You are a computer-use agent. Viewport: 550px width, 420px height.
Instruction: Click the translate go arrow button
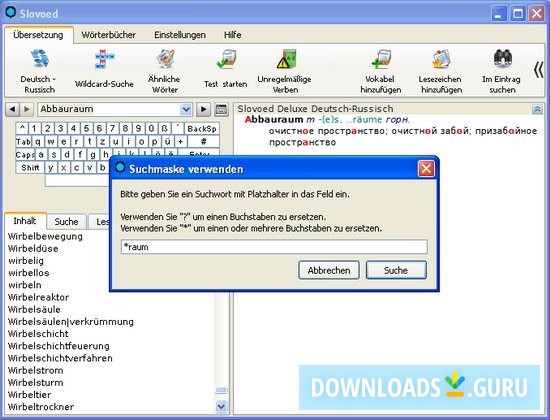pos(203,109)
